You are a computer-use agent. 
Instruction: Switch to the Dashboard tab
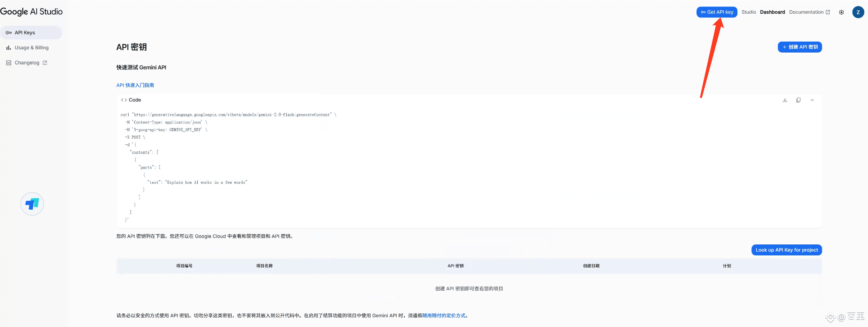pos(772,12)
